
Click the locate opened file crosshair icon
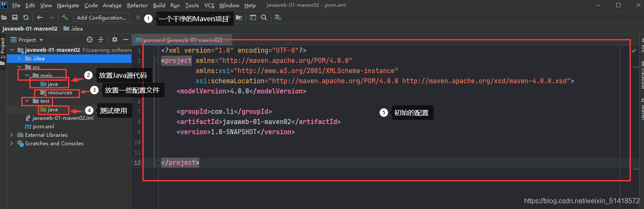click(90, 40)
